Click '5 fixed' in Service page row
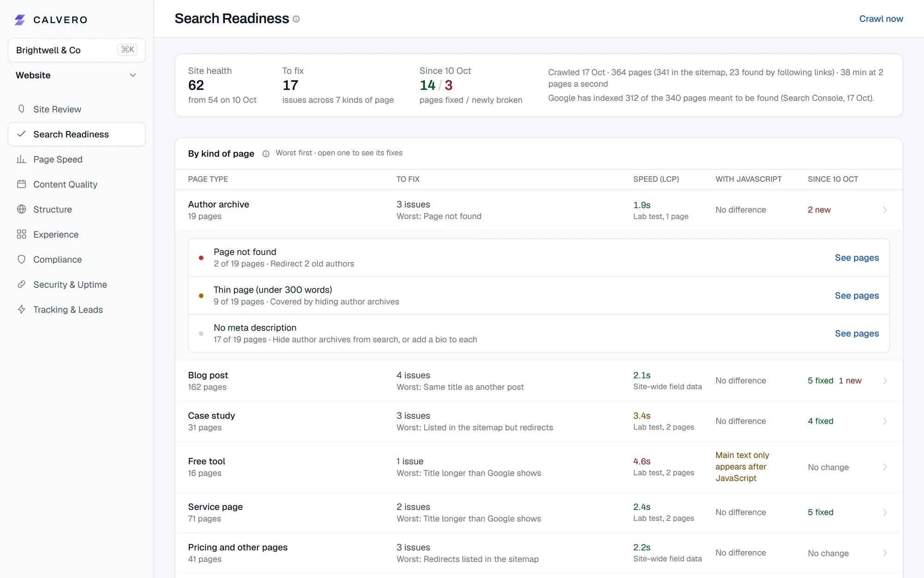924x578 pixels. (821, 512)
